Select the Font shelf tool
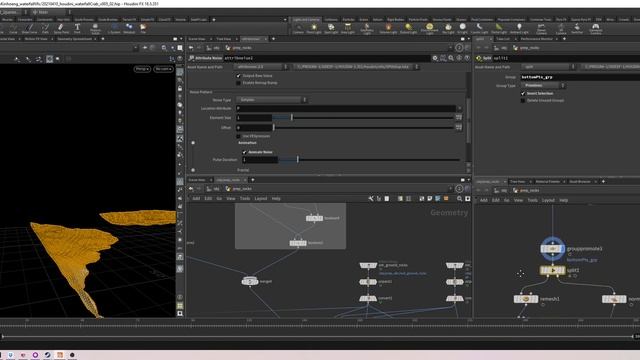 [x=77, y=28]
